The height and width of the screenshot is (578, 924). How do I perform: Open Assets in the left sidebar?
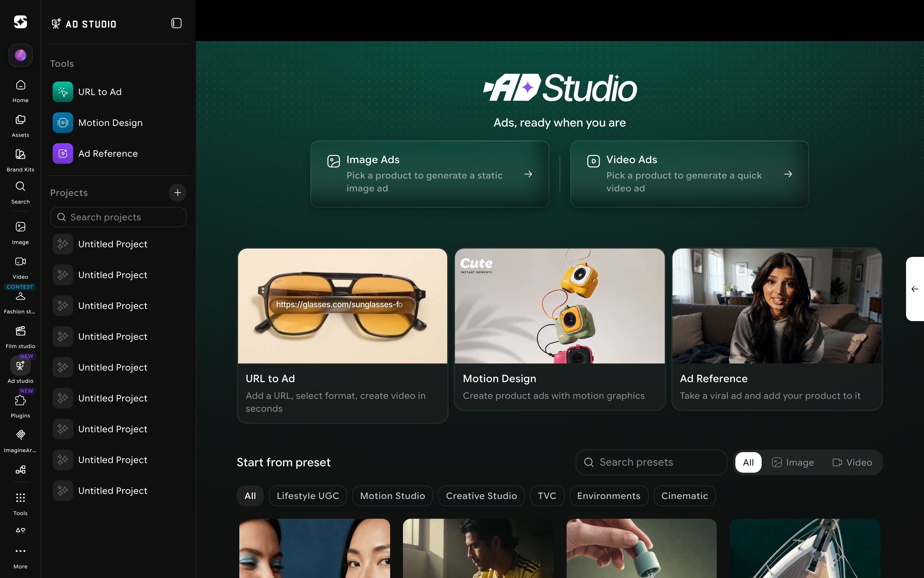(20, 126)
